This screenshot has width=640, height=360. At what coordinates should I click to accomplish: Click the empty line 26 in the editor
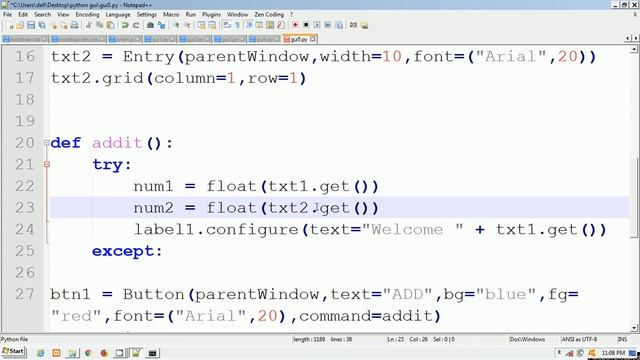pyautogui.click(x=340, y=273)
